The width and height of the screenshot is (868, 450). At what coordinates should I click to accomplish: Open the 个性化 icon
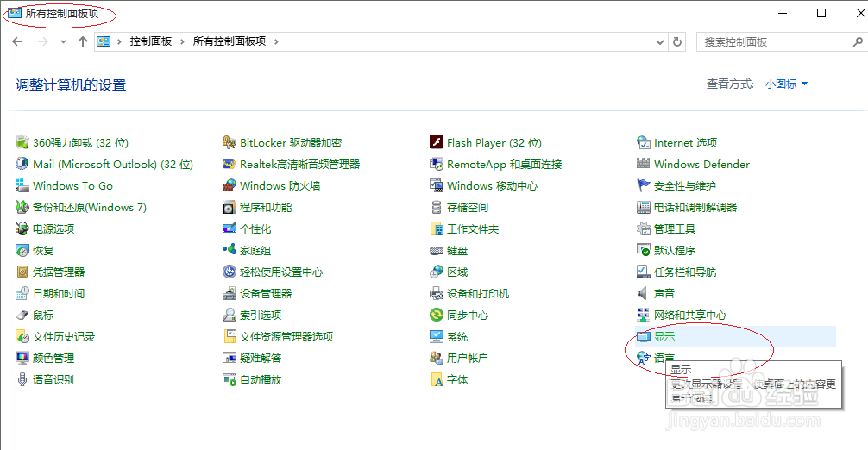230,228
